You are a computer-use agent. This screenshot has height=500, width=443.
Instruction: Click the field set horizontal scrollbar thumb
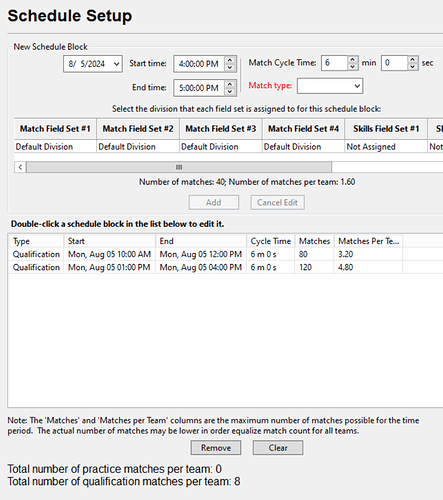pos(179,167)
